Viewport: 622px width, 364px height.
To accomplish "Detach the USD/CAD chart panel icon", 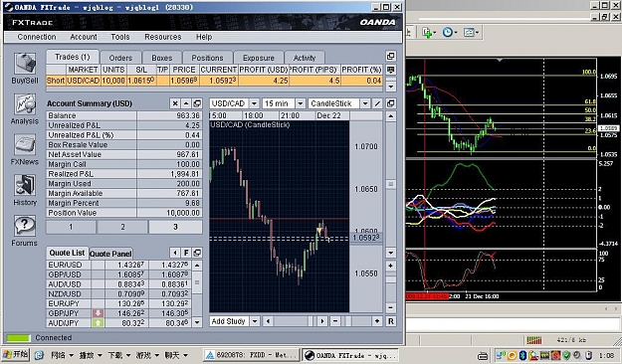I will tap(390, 103).
